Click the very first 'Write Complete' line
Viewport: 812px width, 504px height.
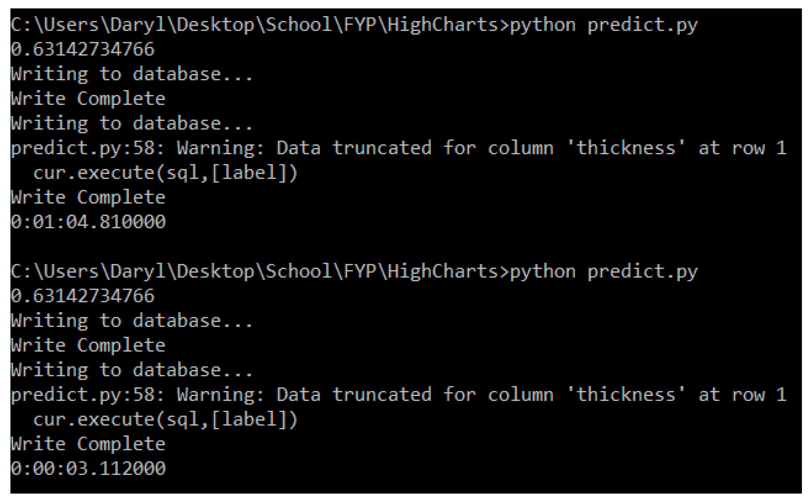[88, 99]
